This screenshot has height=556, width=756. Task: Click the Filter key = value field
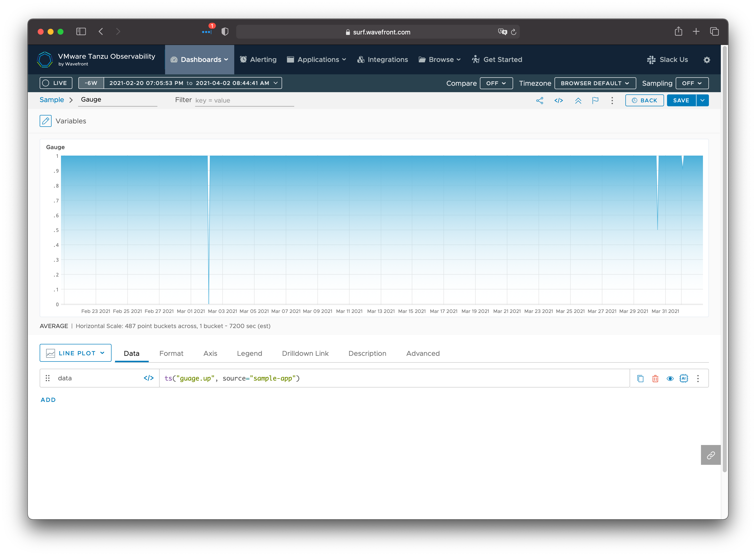(244, 100)
